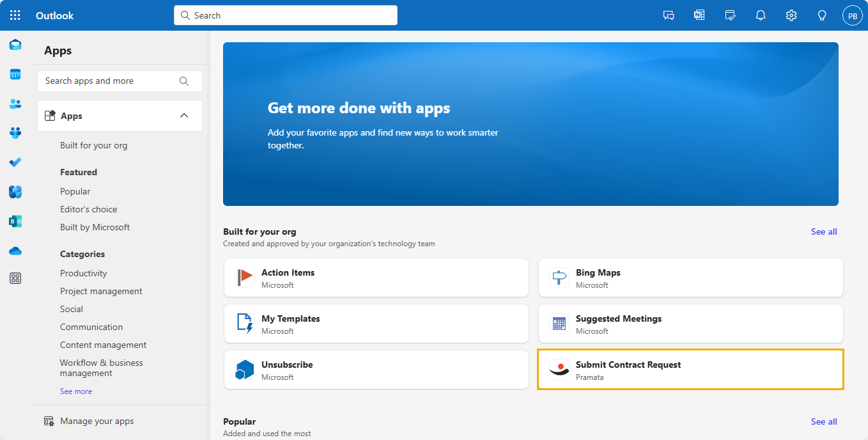Image resolution: width=868 pixels, height=440 pixels.
Task: Open Groups icon in the left rail
Action: click(x=15, y=133)
